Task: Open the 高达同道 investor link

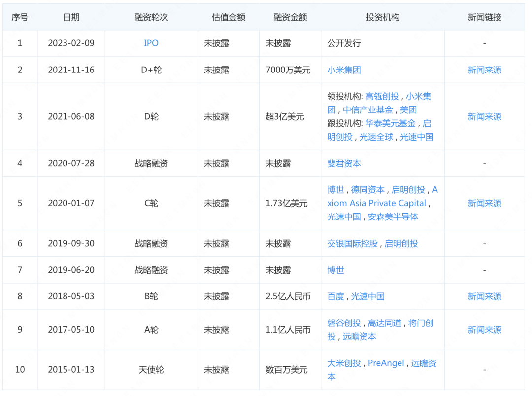Action: (x=384, y=323)
